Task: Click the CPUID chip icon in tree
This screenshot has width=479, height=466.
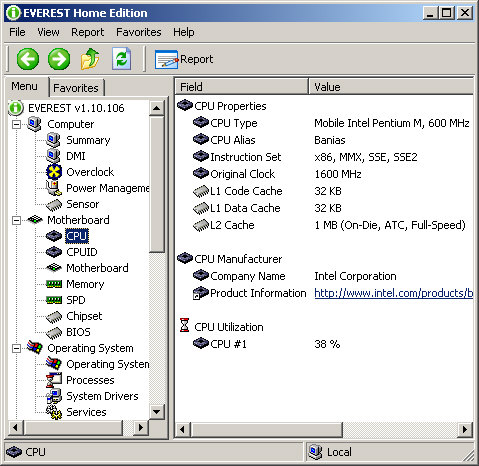Action: pyautogui.click(x=54, y=252)
